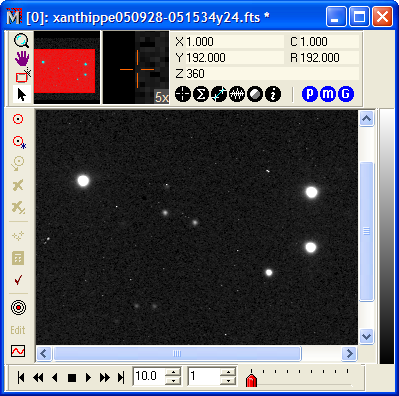The width and height of the screenshot is (399, 396).
Task: Select the magnifier zoom tool
Action: (22, 41)
